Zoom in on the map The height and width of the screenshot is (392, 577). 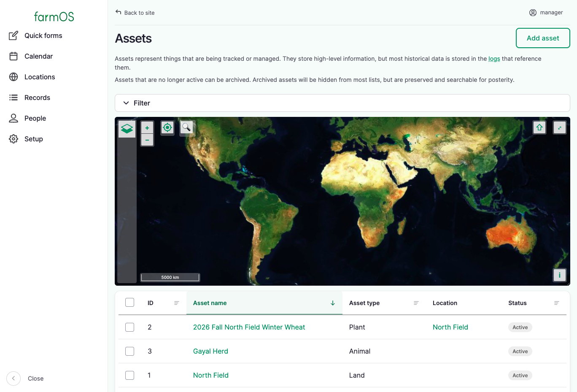147,128
